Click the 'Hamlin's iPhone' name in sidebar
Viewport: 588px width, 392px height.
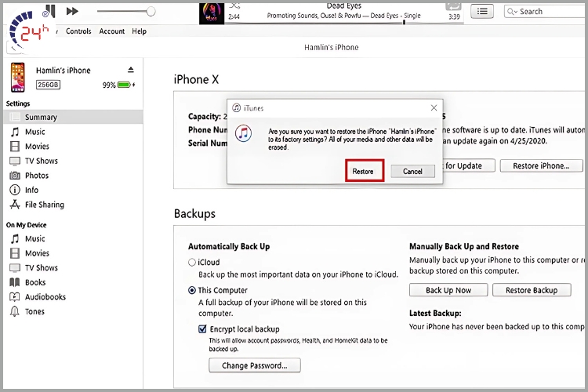[x=64, y=70]
